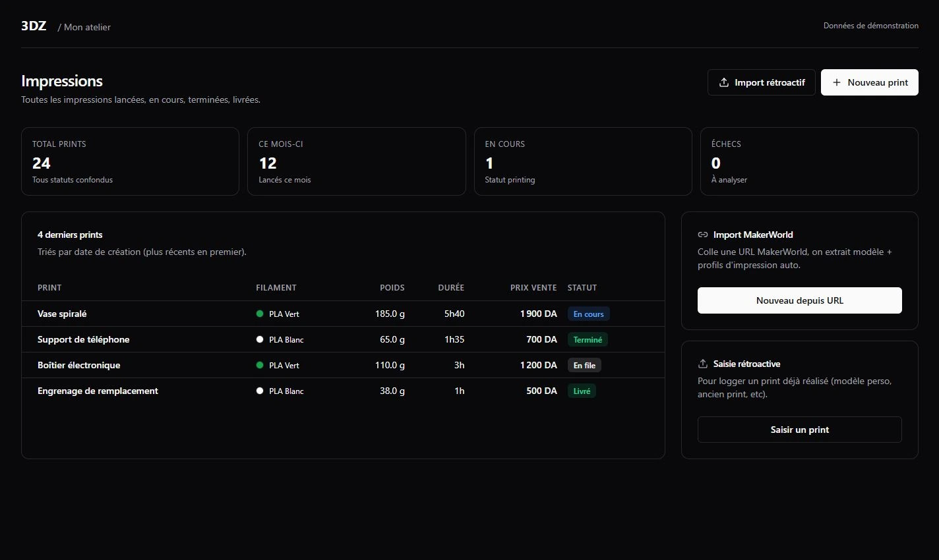This screenshot has height=560, width=939.
Task: Create a new print with Nouveau print
Action: coord(870,82)
